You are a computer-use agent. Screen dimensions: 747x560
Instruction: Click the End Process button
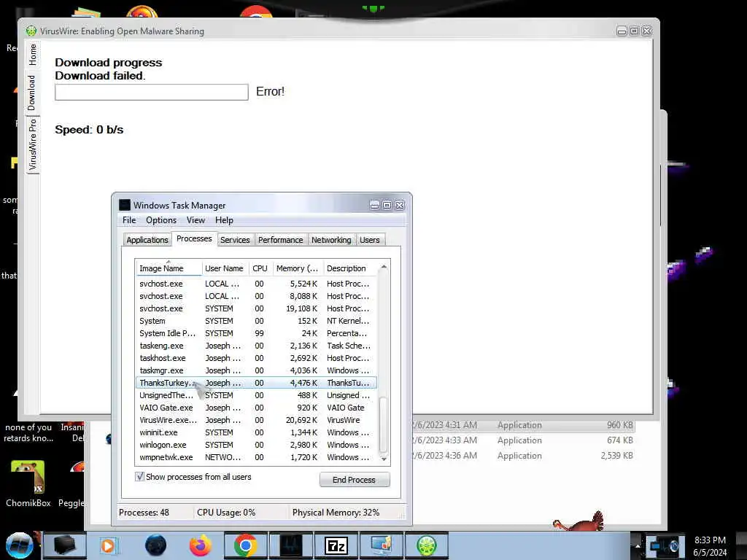tap(355, 480)
